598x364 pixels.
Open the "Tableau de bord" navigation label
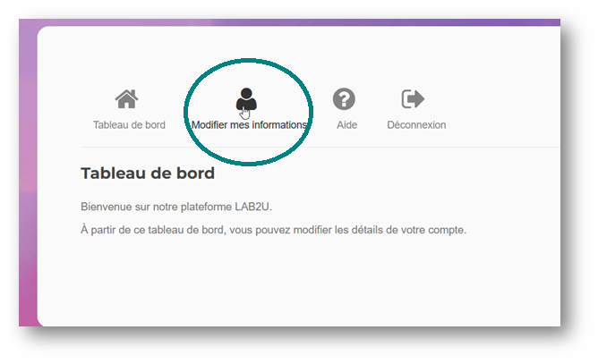129,125
